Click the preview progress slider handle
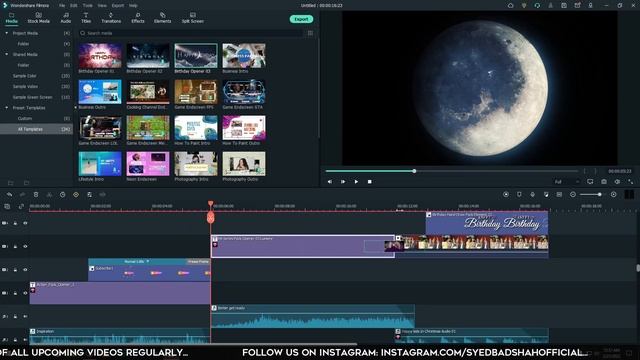Image resolution: width=640 pixels, height=360 pixels. (414, 171)
